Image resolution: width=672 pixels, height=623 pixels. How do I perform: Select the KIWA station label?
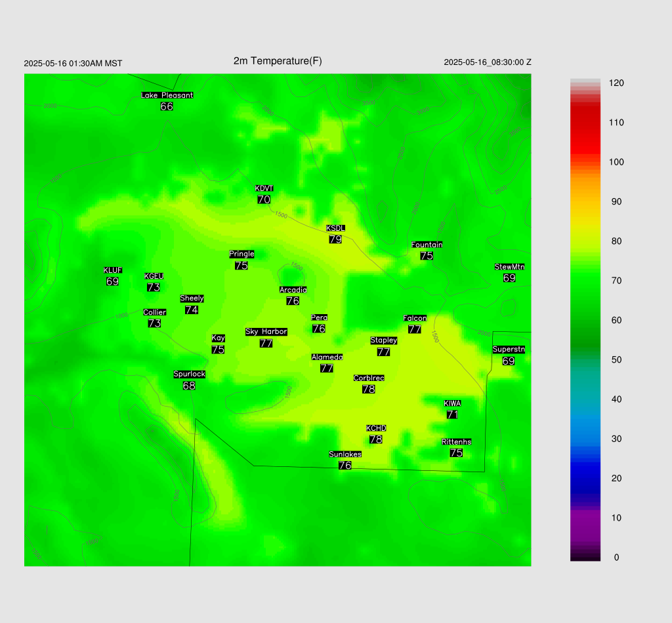(452, 403)
